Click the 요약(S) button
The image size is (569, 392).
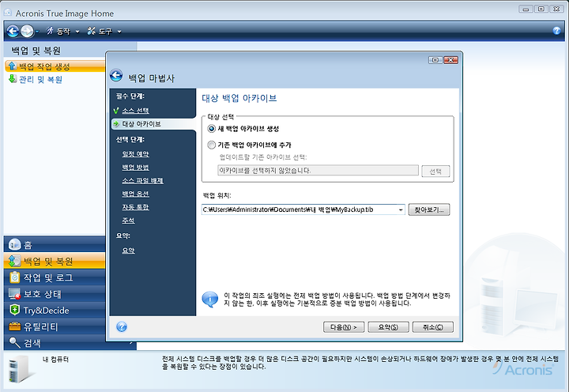click(x=388, y=327)
